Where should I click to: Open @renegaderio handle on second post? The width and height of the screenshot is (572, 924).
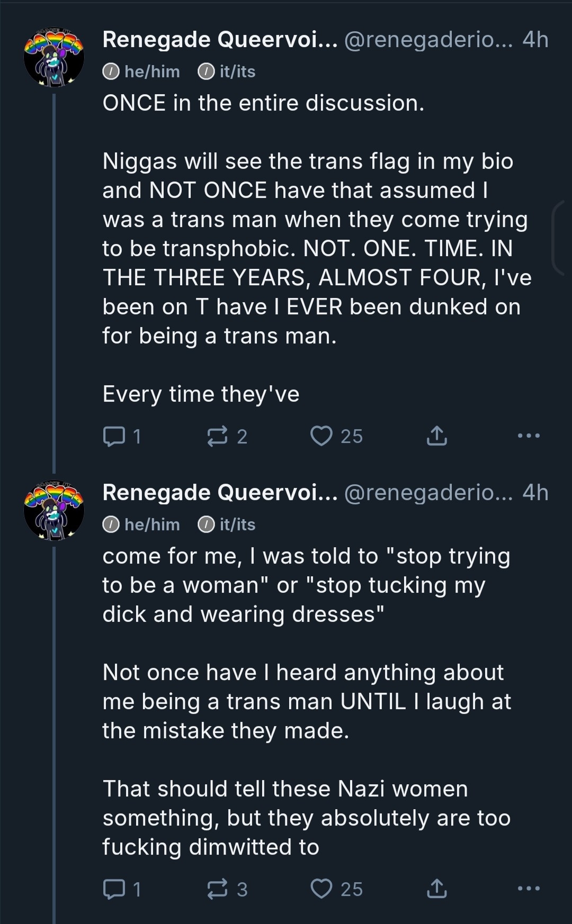tap(428, 493)
